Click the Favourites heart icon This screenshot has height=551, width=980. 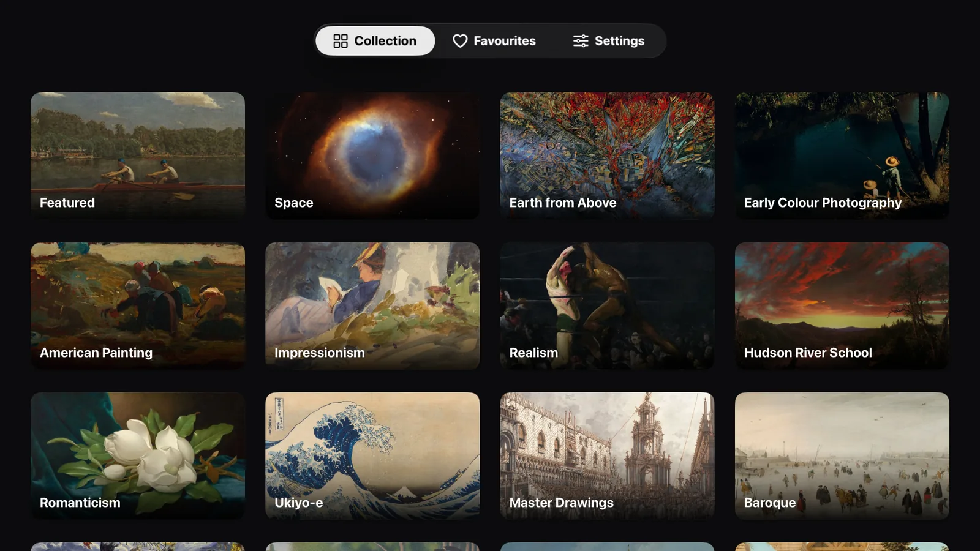(460, 41)
